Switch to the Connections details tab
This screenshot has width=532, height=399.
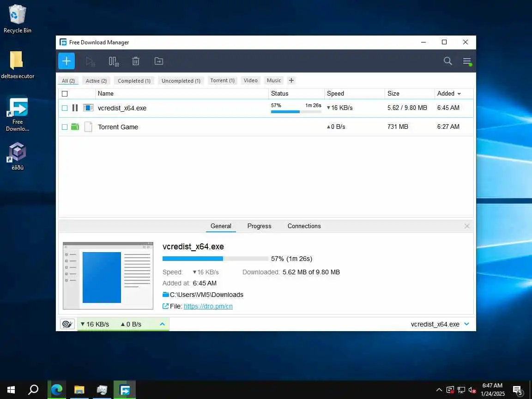coord(304,226)
